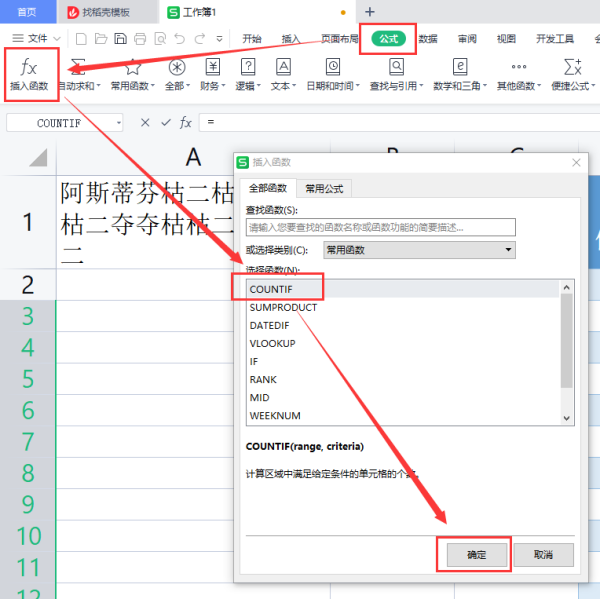Switch to the 插入 ribbon tab
Screen dimensions: 600x599
click(x=291, y=39)
